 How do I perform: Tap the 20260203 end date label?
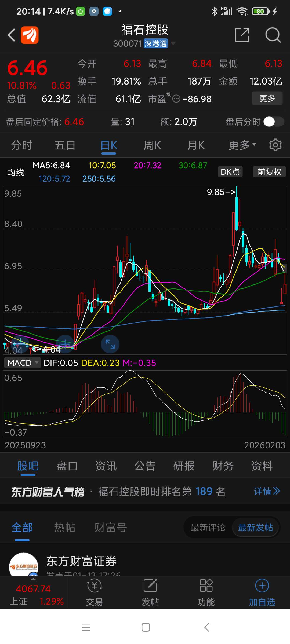(265, 445)
